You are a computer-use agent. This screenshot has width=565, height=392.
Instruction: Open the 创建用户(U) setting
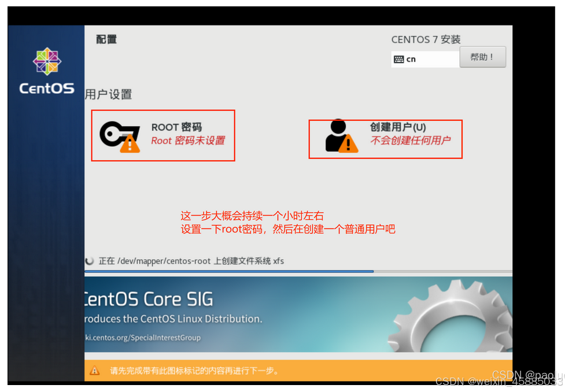(385, 139)
